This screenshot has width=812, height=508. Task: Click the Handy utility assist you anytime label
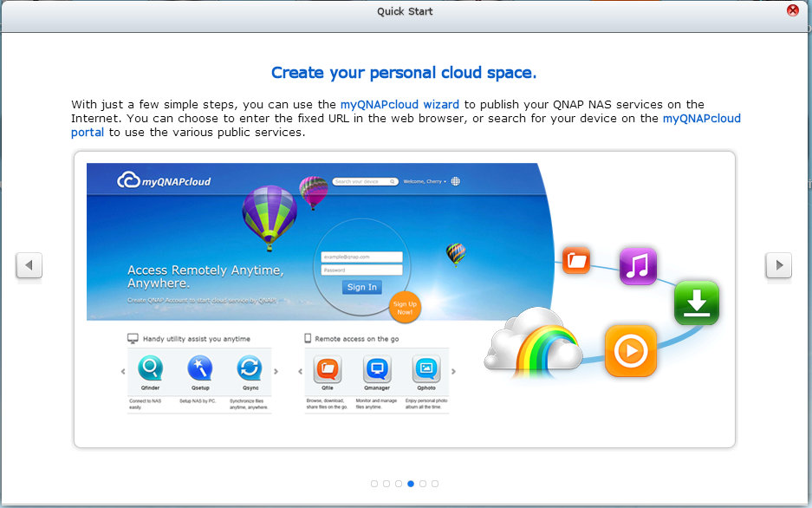point(196,339)
